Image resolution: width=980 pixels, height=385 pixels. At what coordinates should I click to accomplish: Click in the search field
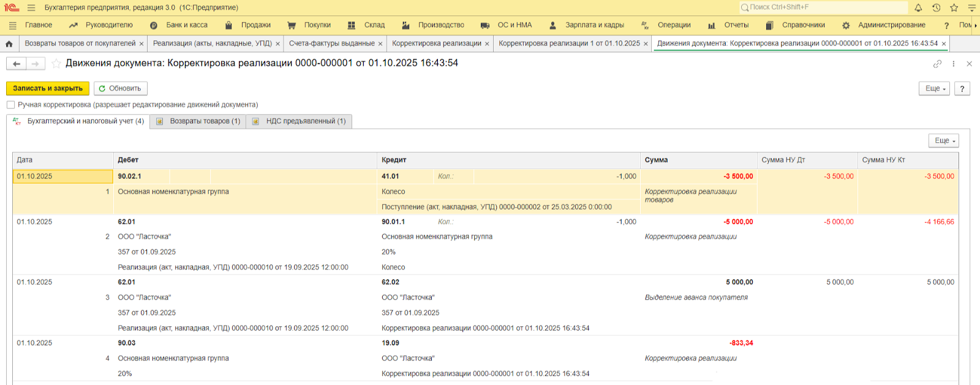pyautogui.click(x=824, y=7)
